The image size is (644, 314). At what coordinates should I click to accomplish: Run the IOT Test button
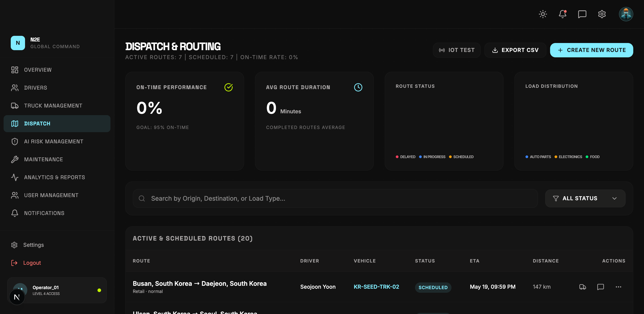[456, 50]
